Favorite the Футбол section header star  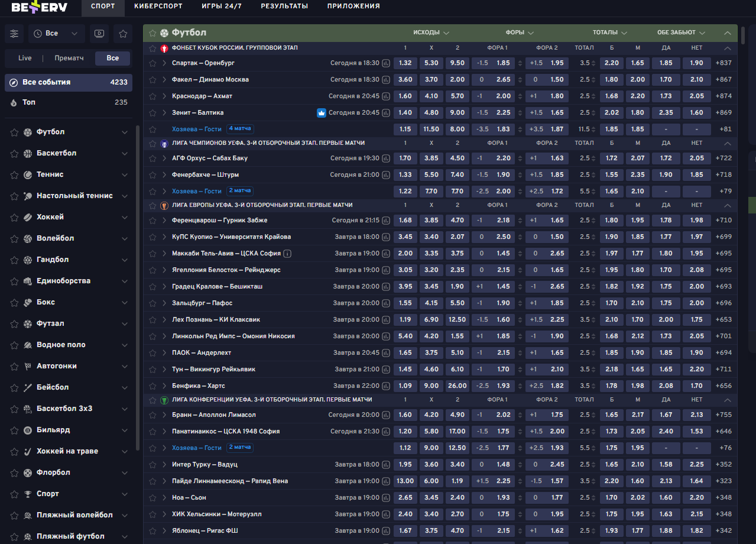pos(153,33)
